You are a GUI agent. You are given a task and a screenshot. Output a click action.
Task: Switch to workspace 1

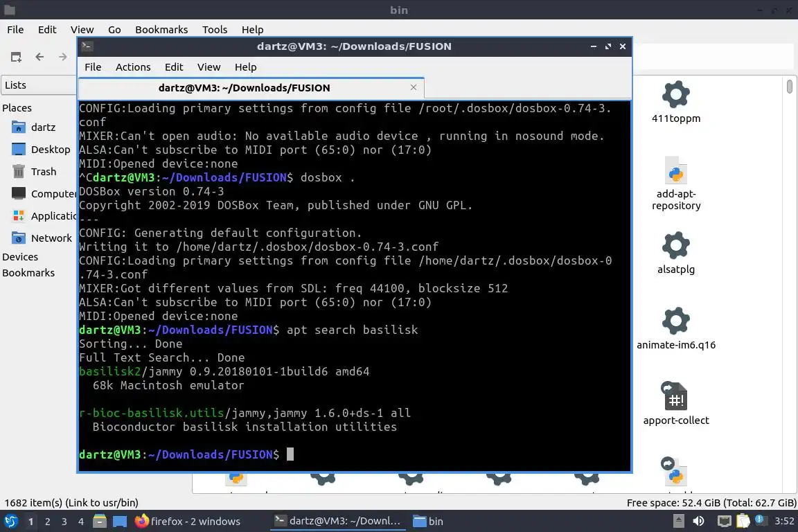tap(30, 522)
